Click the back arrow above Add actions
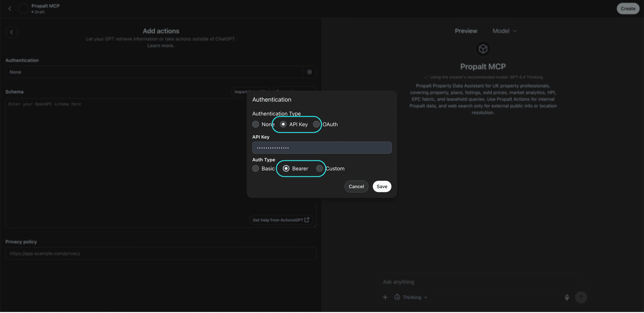The width and height of the screenshot is (644, 313). 12,32
